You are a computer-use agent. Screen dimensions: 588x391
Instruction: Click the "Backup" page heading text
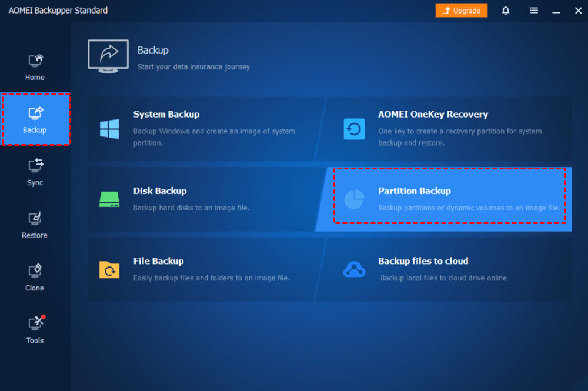point(153,50)
